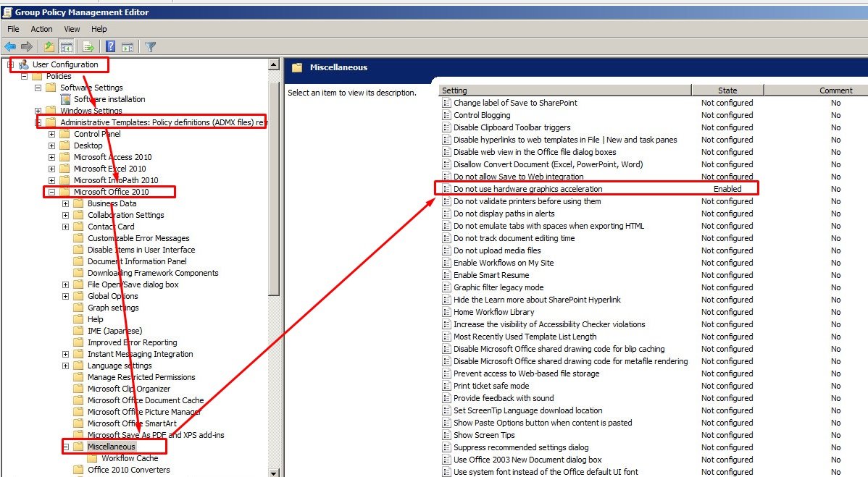This screenshot has height=477, width=868.
Task: Click the Comment column header
Action: (x=837, y=90)
